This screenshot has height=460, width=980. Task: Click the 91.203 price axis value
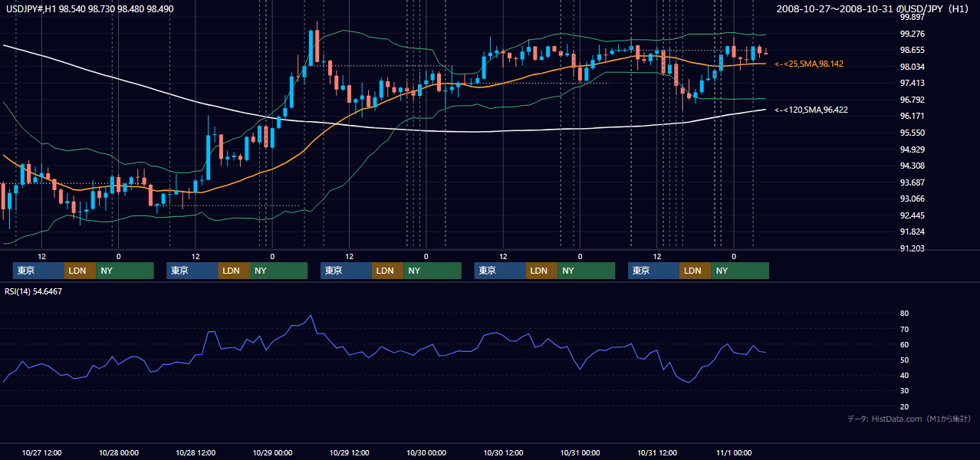911,248
